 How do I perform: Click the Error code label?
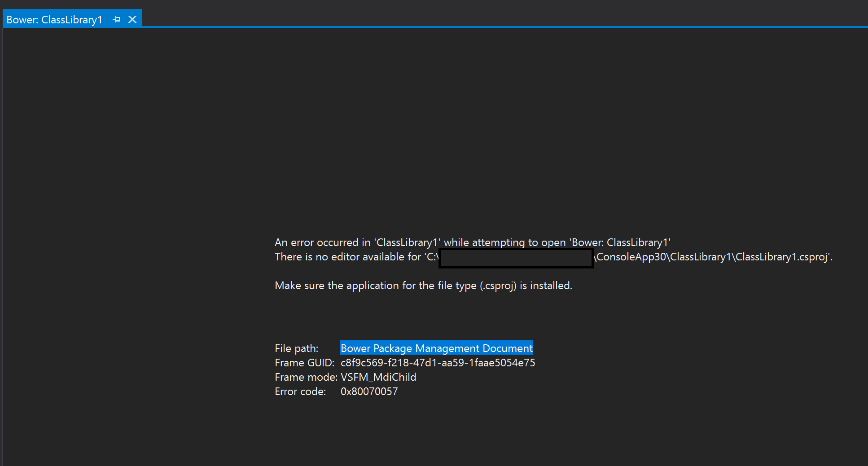coord(300,391)
